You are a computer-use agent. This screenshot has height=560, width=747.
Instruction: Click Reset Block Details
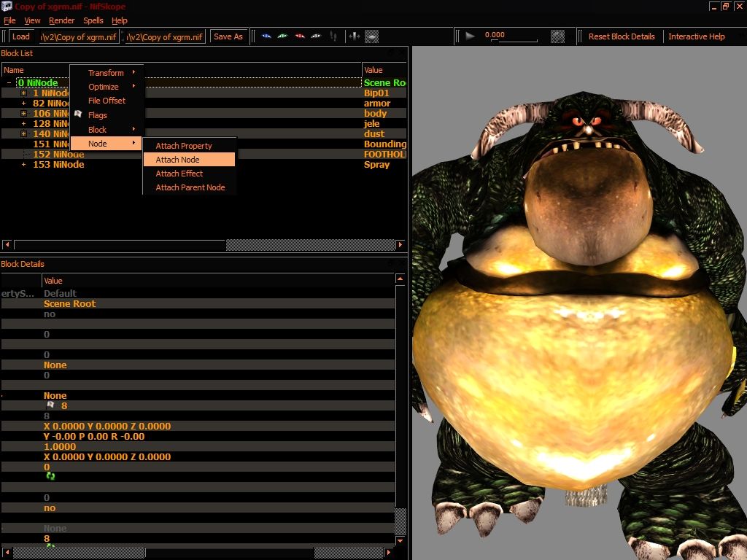click(622, 36)
